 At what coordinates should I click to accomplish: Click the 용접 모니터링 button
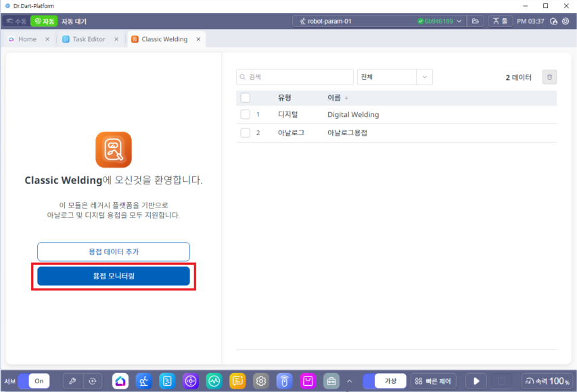114,276
